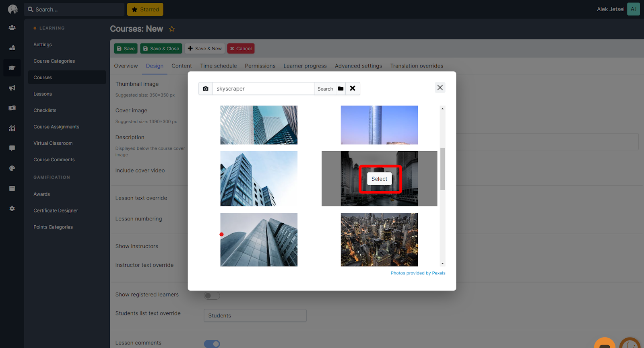Open the Learner progress tab
The image size is (644, 348).
coord(305,66)
